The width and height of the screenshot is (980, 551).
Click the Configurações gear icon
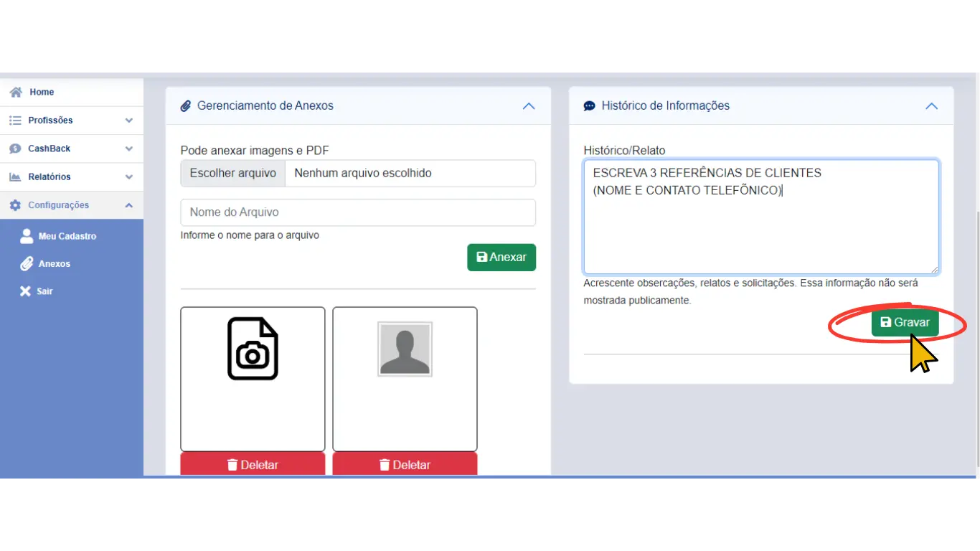tap(15, 205)
